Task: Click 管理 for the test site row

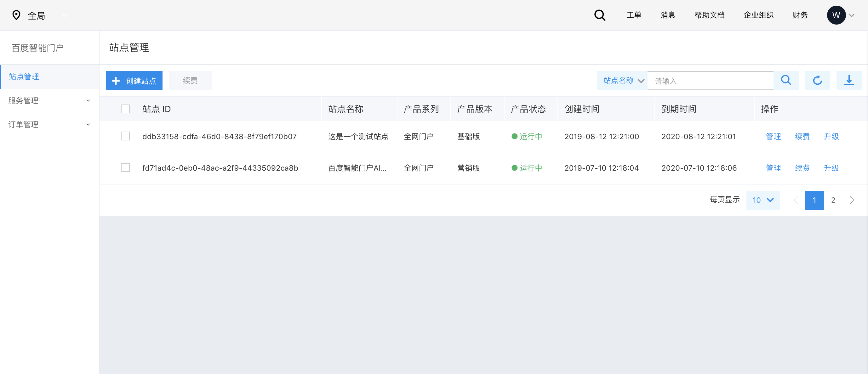Action: coord(773,136)
